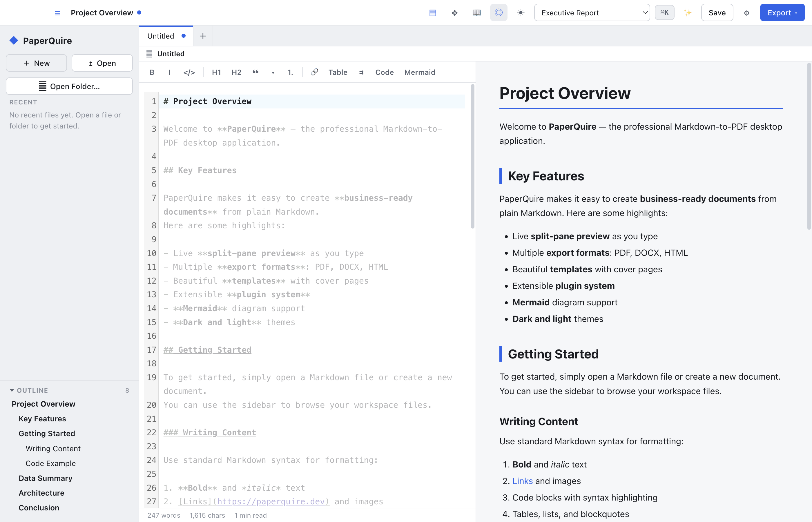Click the open book reading icon
Viewport: 812px width, 522px height.
click(476, 13)
